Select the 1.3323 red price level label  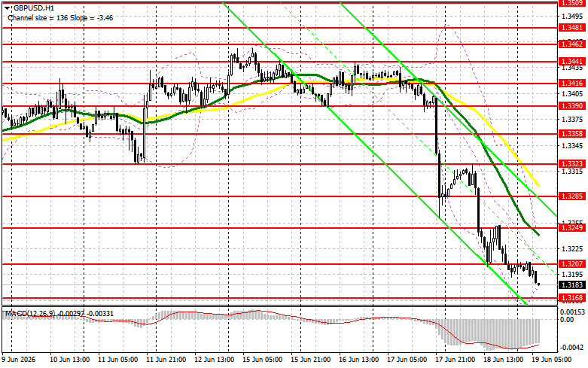pos(572,164)
